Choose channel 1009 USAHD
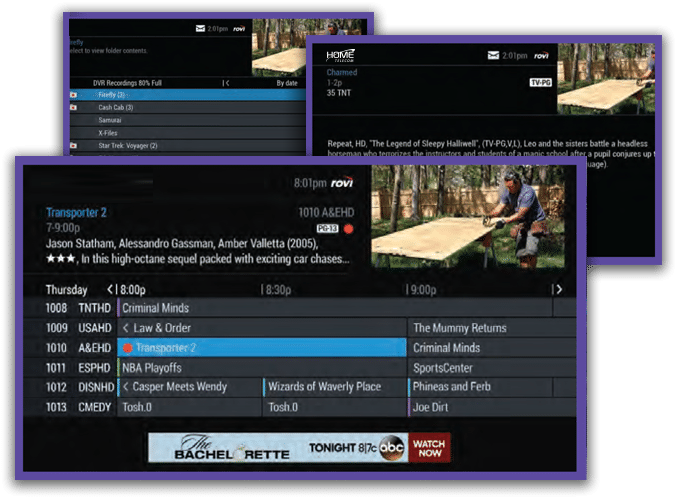The height and width of the screenshot is (498, 677). (x=78, y=328)
